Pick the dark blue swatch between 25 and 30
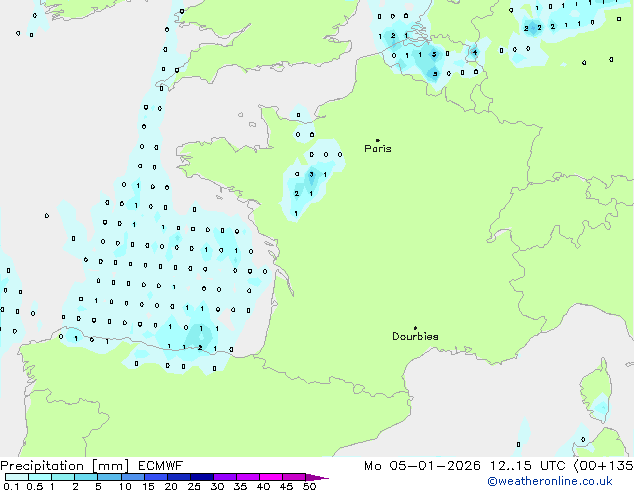This screenshot has width=634, height=490. tap(202, 477)
